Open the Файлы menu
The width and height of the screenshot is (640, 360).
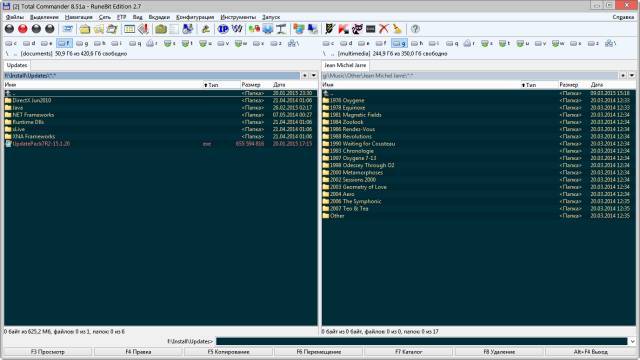pos(15,17)
